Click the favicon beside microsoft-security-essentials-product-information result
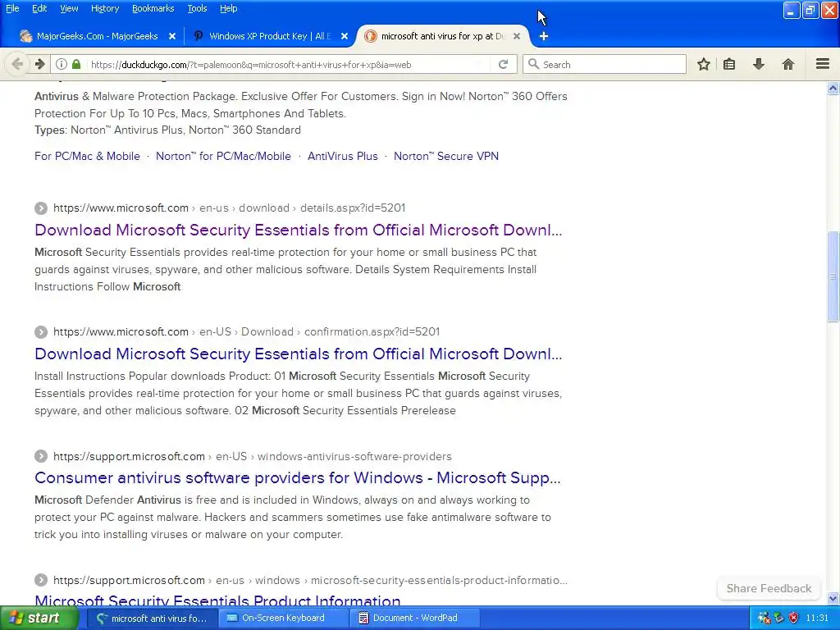 click(x=41, y=580)
